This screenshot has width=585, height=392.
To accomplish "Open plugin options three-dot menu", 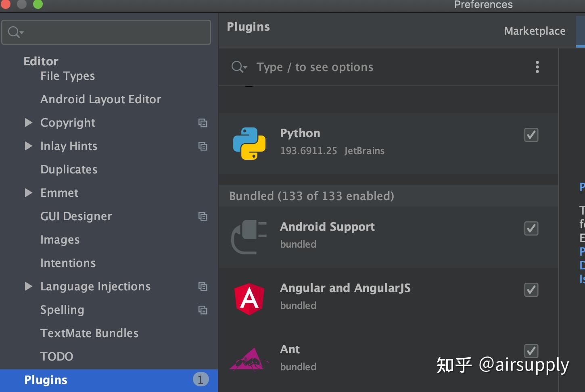I will click(x=537, y=67).
